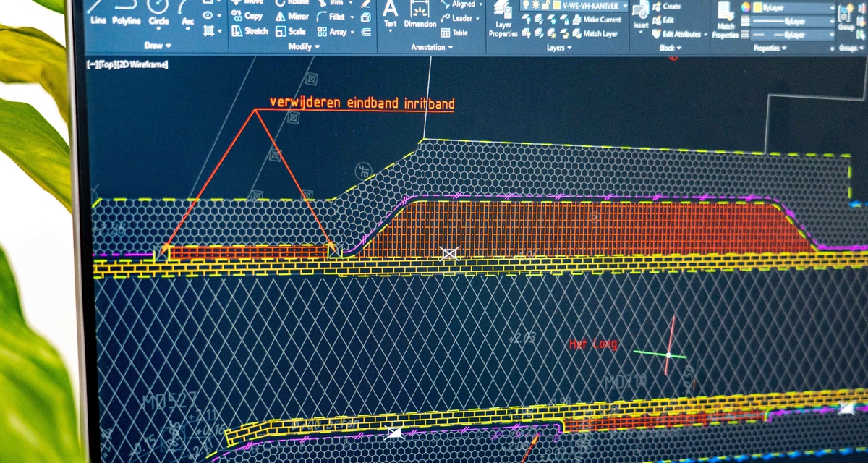Click the Offset icon right of Array
The image size is (868, 463).
tap(366, 32)
